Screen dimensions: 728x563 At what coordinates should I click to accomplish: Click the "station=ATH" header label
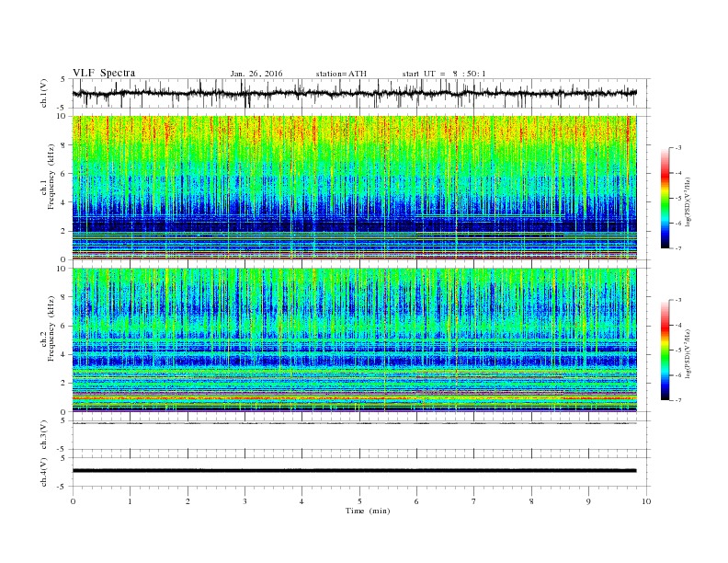341,74
